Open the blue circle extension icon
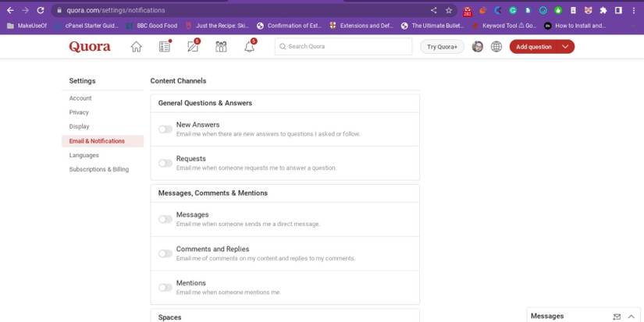The width and height of the screenshot is (644, 322). (x=543, y=11)
